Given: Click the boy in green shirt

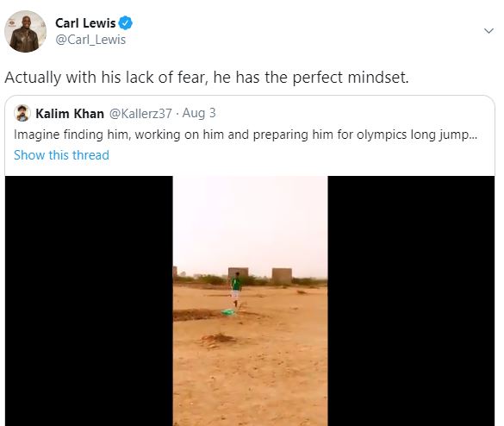Looking at the screenshot, I should (236, 290).
